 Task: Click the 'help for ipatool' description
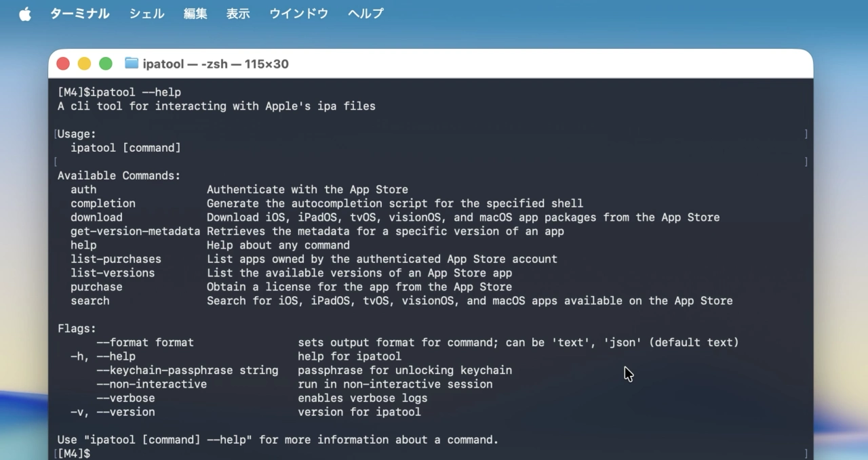(x=349, y=356)
